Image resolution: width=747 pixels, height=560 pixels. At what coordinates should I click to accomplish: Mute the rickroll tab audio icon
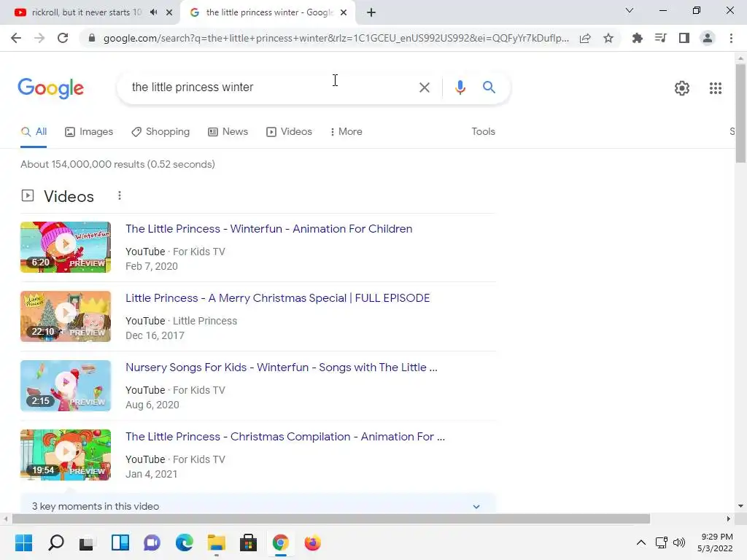click(153, 12)
